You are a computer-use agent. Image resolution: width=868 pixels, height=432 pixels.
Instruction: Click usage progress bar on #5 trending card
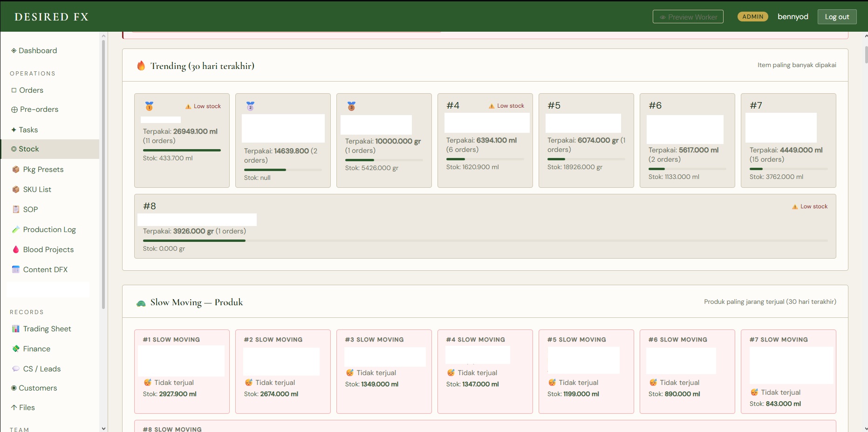tap(586, 159)
